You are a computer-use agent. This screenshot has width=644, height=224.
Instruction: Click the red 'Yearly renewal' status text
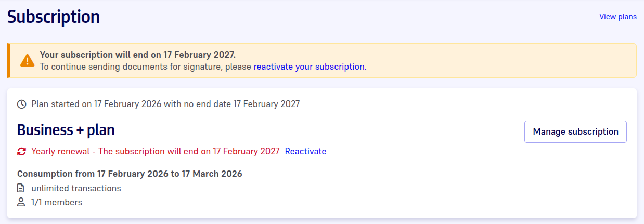pyautogui.click(x=155, y=151)
